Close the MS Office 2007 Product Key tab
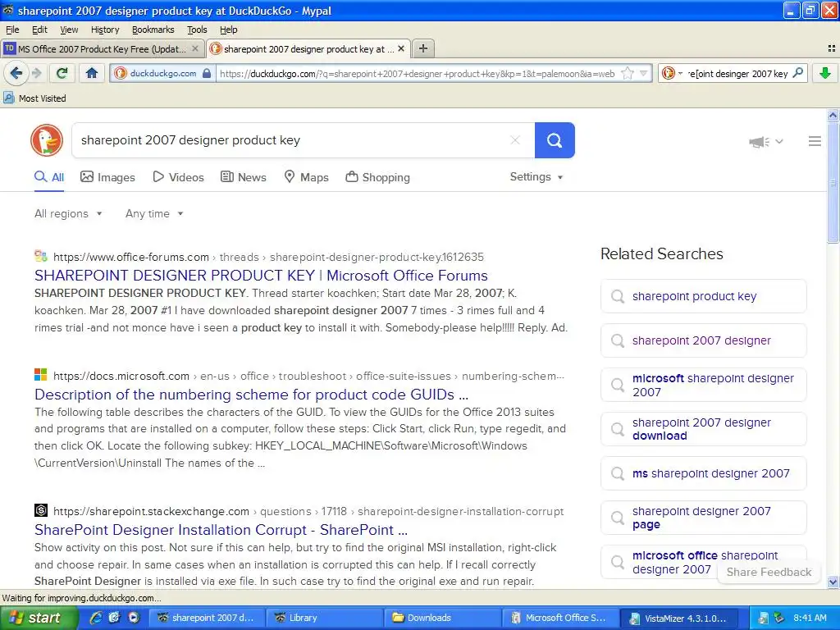This screenshot has width=840, height=630. coord(195,48)
